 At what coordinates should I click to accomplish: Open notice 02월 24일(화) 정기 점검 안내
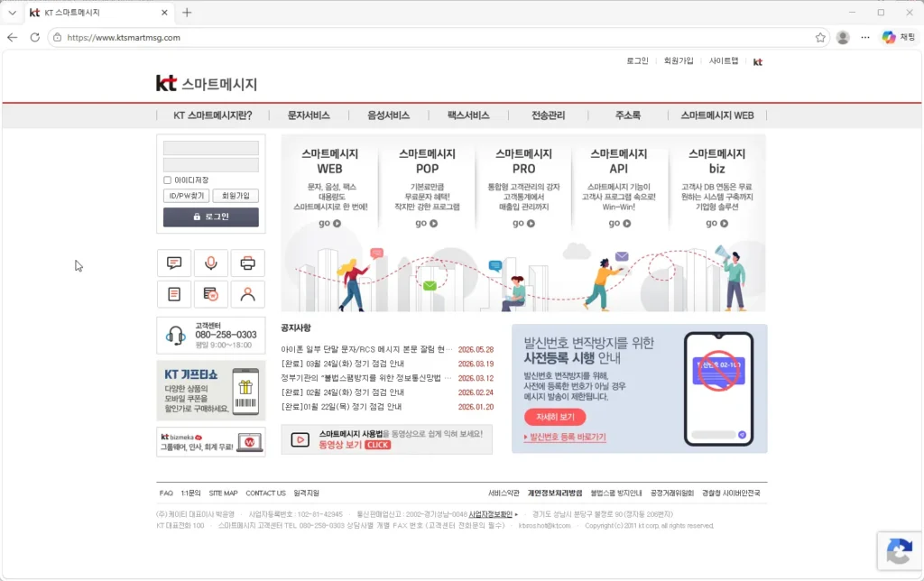342,392
